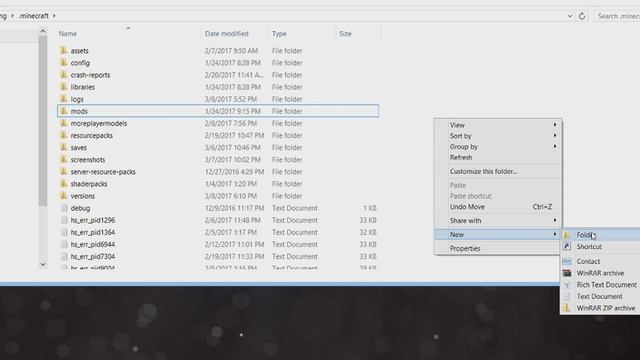Screen dimensions: 640x360
Task: Click the logs folder icon
Action: click(64, 99)
